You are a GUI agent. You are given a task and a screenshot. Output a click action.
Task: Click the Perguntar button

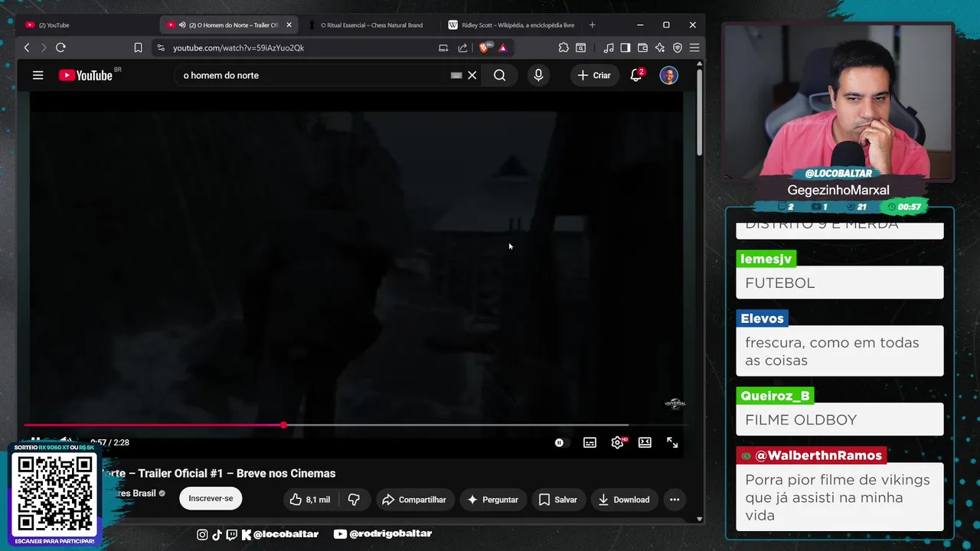pos(493,500)
